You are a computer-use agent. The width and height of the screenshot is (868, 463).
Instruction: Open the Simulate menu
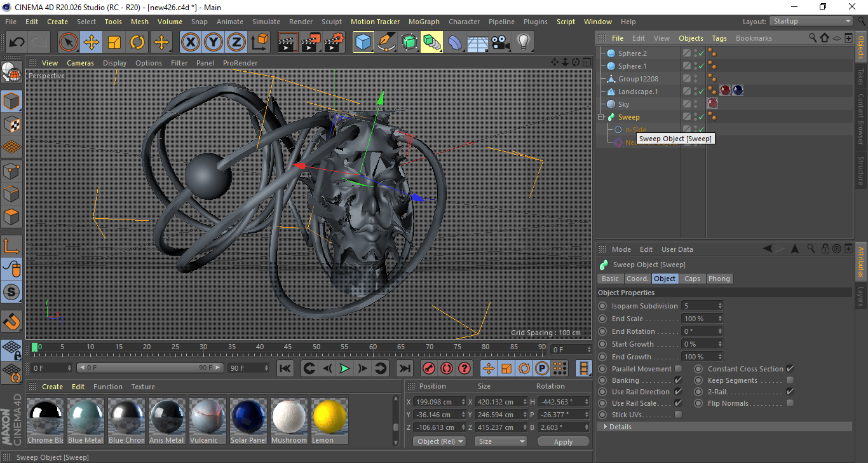coord(266,22)
